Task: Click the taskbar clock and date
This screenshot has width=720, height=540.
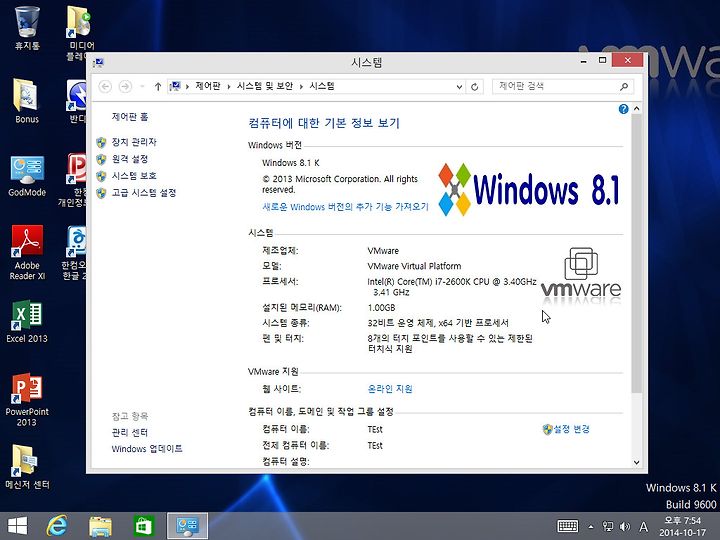Action: 683,527
